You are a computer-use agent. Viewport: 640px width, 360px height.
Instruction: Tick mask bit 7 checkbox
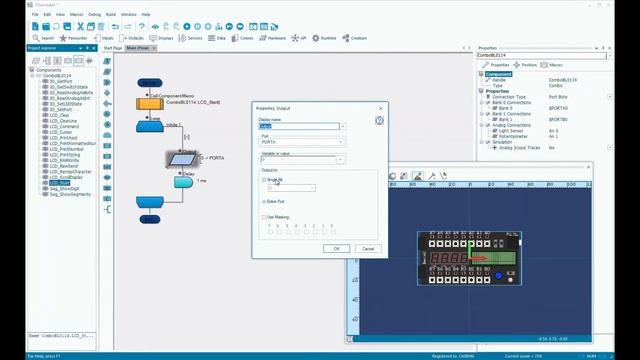pos(270,232)
